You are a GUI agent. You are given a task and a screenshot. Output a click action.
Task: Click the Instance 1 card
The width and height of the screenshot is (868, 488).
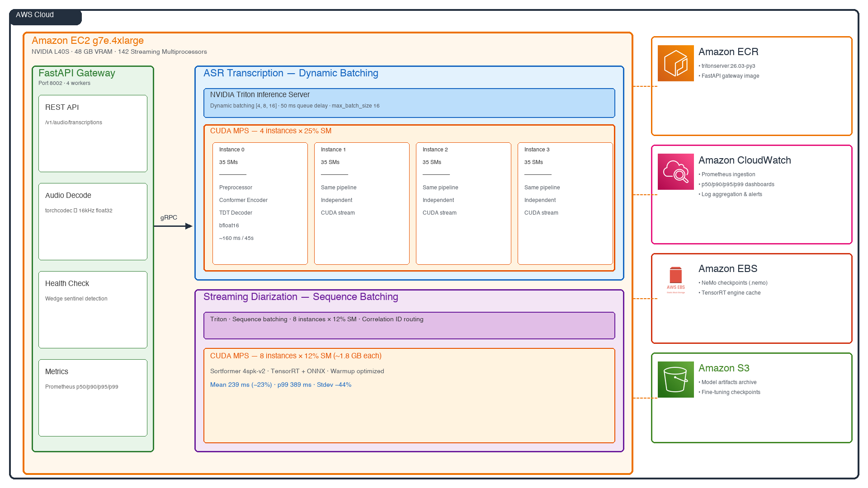click(362, 203)
